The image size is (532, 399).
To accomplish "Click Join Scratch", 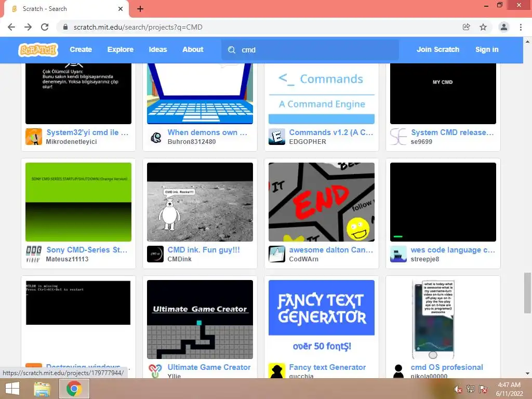I will (x=437, y=49).
